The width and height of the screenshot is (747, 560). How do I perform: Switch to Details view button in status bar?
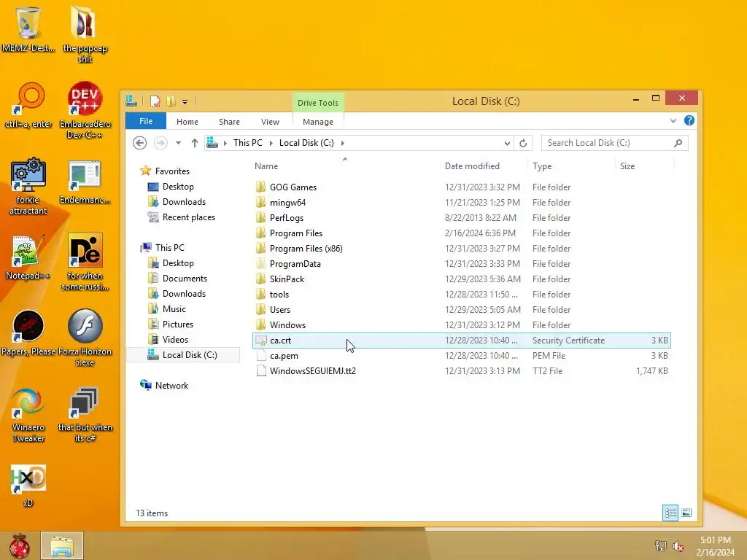click(670, 513)
